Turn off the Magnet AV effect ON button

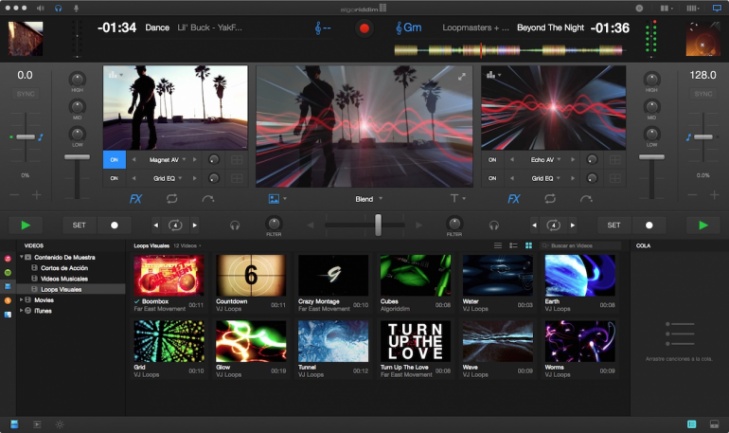[114, 160]
